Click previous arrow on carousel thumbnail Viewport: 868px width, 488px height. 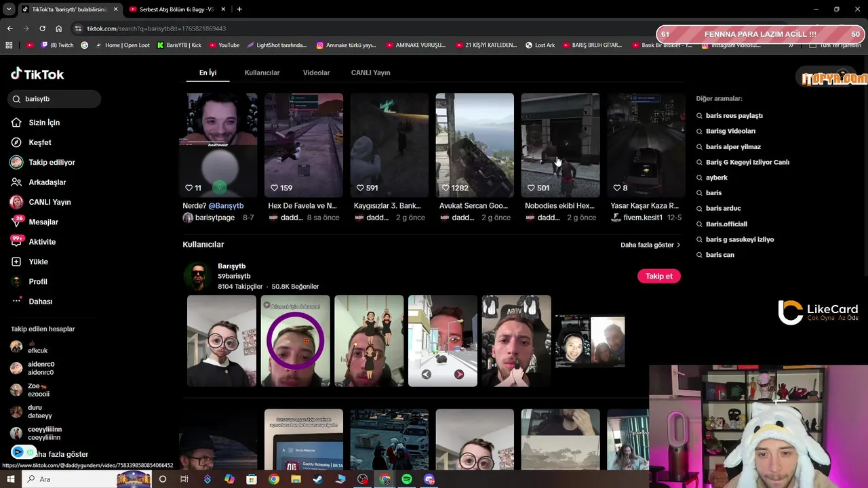point(426,374)
